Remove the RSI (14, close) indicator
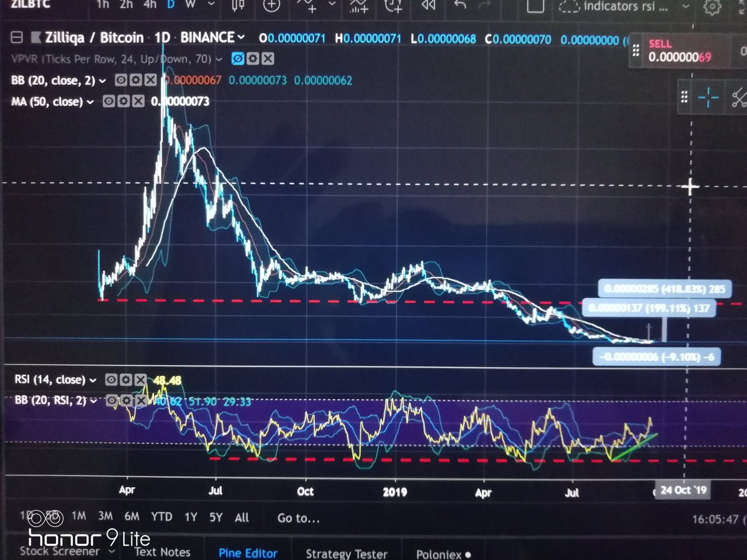This screenshot has height=560, width=747. tap(140, 380)
